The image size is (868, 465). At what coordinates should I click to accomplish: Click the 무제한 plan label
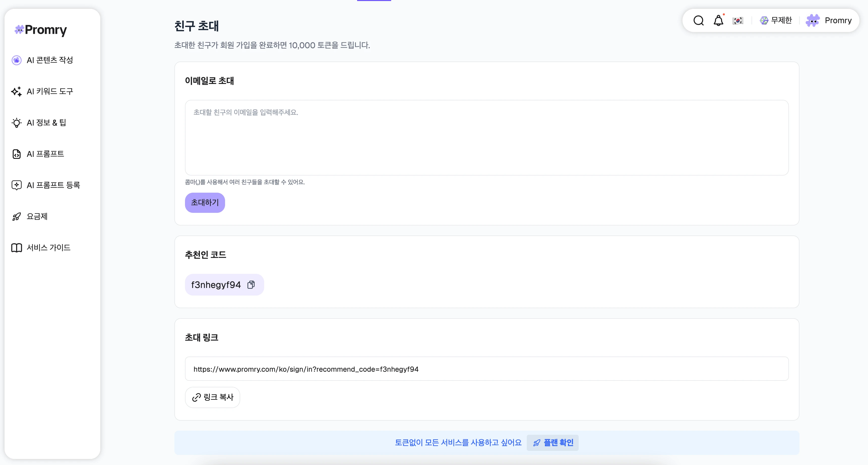[781, 21]
